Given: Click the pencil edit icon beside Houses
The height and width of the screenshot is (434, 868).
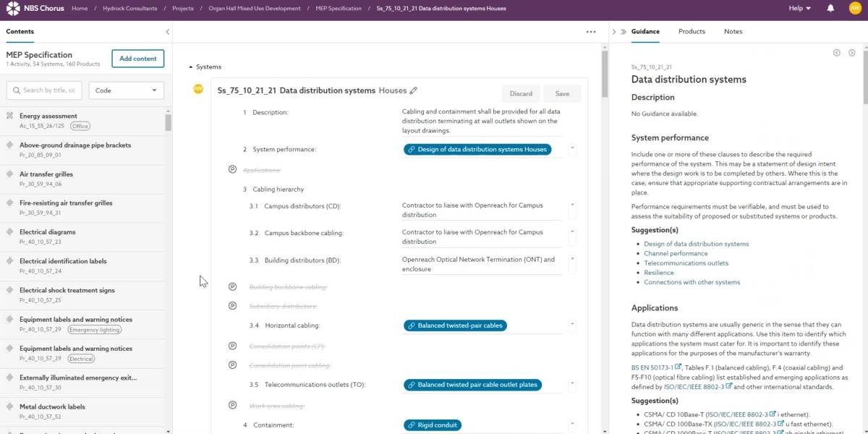Looking at the screenshot, I should coord(414,91).
